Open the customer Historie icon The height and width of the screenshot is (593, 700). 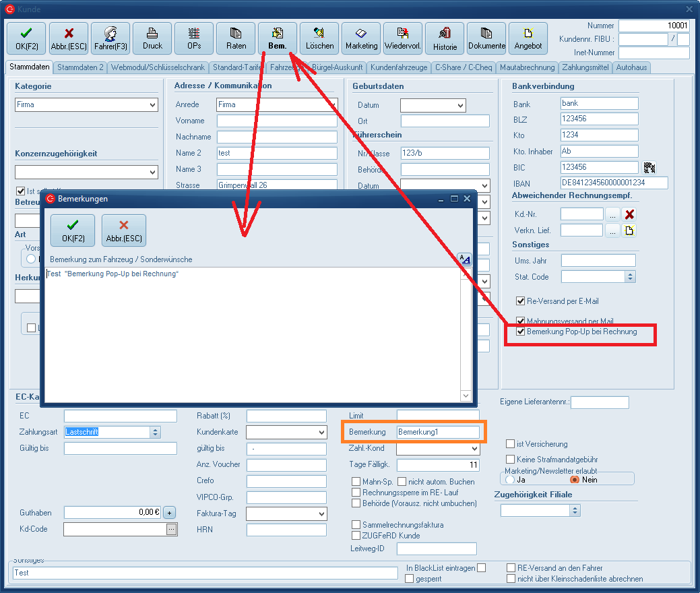point(445,38)
